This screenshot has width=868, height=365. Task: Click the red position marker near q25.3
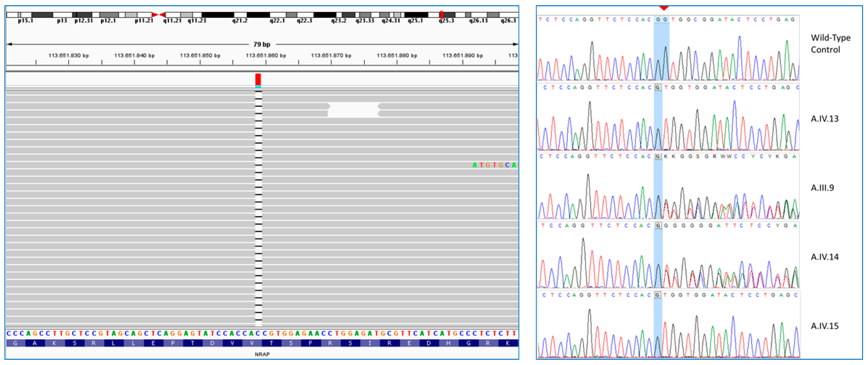[441, 14]
